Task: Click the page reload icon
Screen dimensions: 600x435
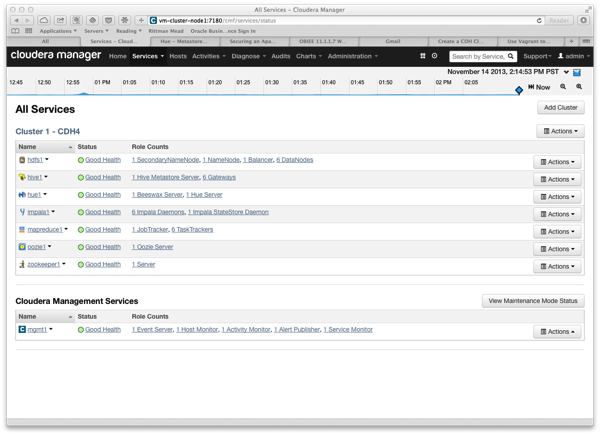Action: coord(539,20)
